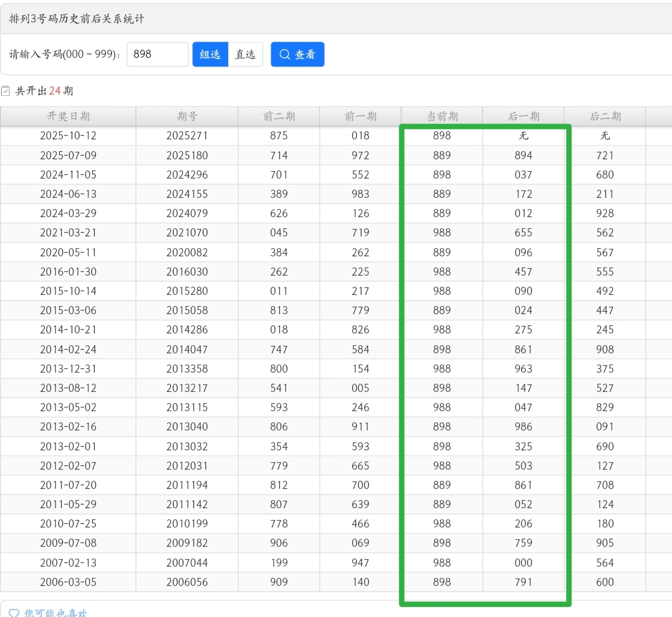672x617 pixels.
Task: Click the 前一期 column header
Action: (x=360, y=116)
